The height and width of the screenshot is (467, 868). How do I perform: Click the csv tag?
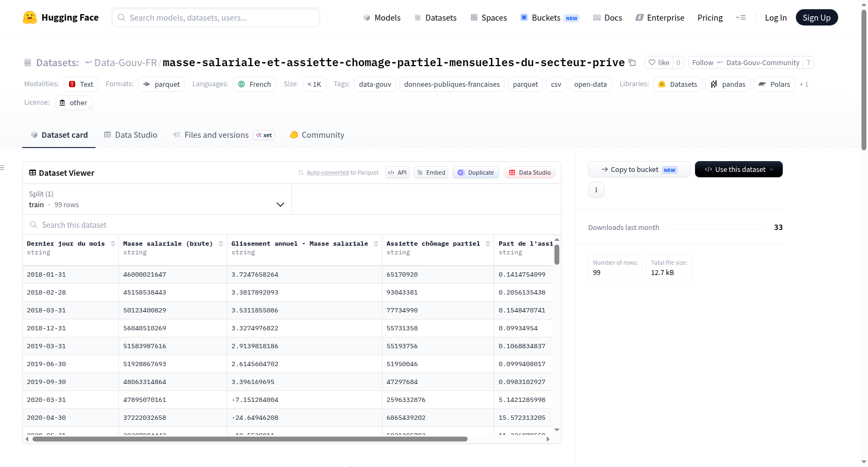556,84
